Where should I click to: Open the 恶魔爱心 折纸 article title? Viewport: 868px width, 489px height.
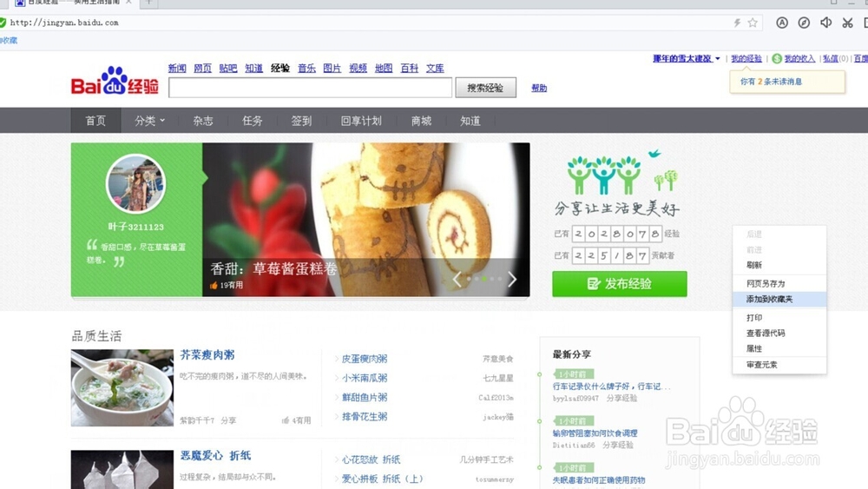tap(216, 456)
